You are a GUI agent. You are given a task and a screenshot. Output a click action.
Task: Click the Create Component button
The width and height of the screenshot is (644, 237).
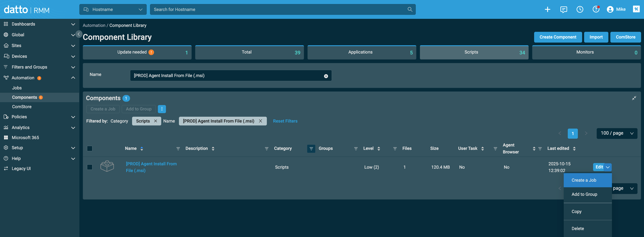click(558, 37)
